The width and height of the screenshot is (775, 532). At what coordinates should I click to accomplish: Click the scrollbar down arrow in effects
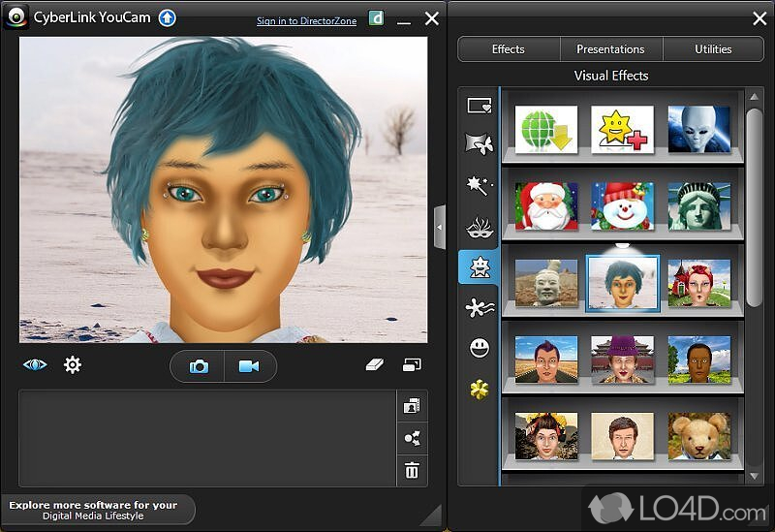coord(755,477)
